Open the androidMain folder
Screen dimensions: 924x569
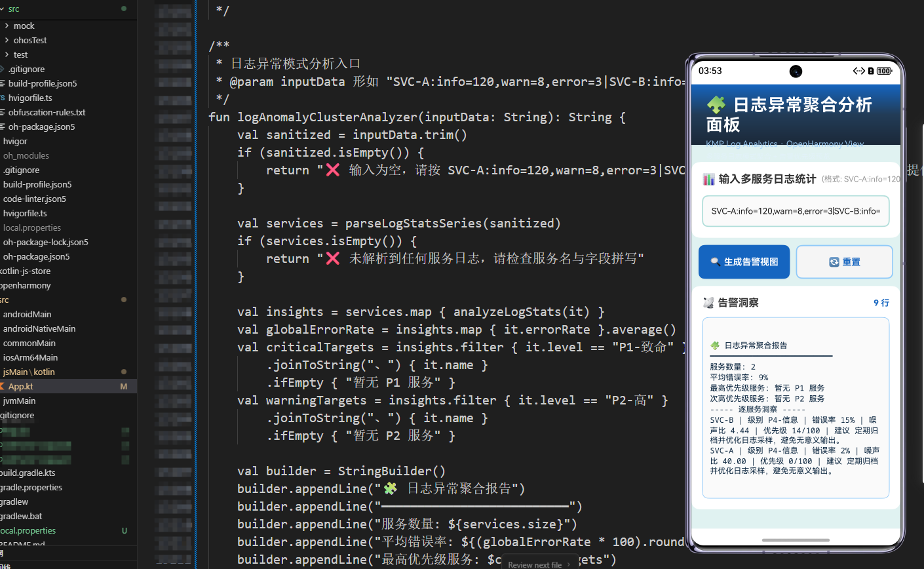coord(27,314)
